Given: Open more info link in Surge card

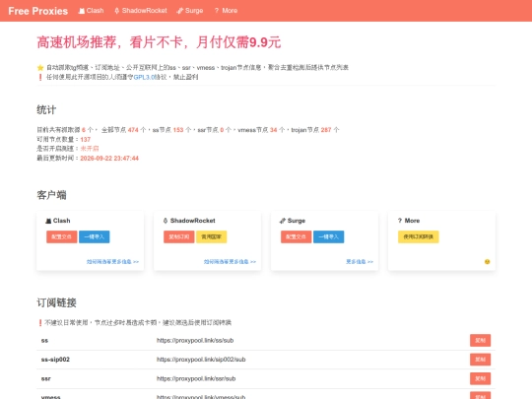Looking at the screenshot, I should [360, 262].
